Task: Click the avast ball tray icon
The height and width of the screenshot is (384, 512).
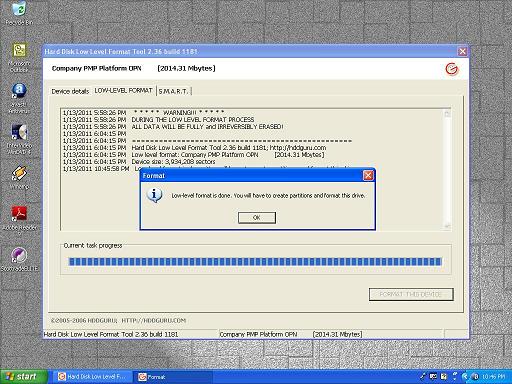Action: (x=475, y=377)
